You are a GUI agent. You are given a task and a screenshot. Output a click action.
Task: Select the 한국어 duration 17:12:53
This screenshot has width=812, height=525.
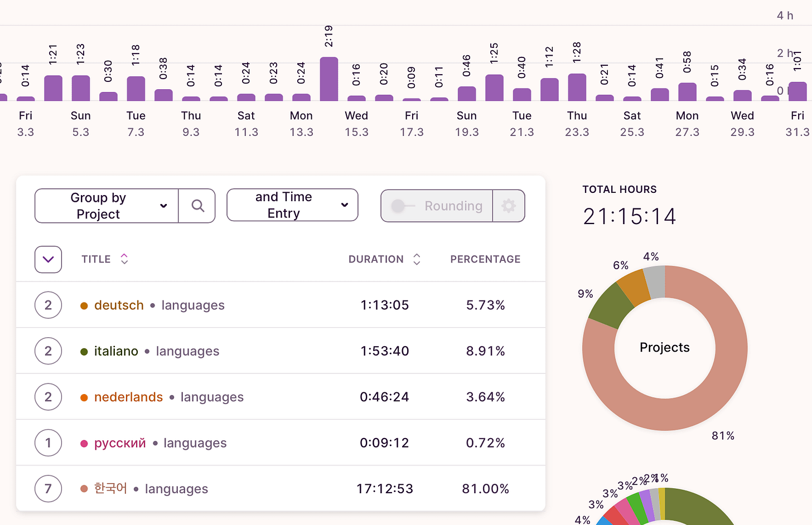pos(385,489)
